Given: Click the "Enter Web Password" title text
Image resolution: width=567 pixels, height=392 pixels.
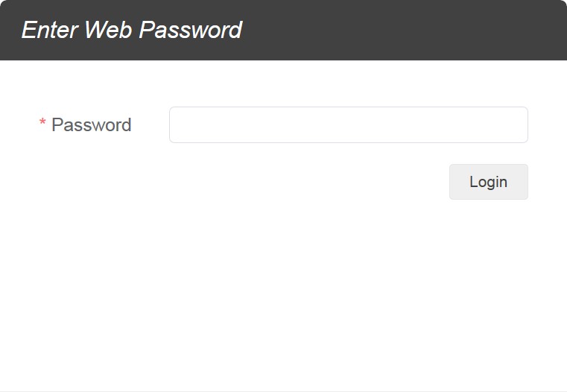Looking at the screenshot, I should 132,30.
